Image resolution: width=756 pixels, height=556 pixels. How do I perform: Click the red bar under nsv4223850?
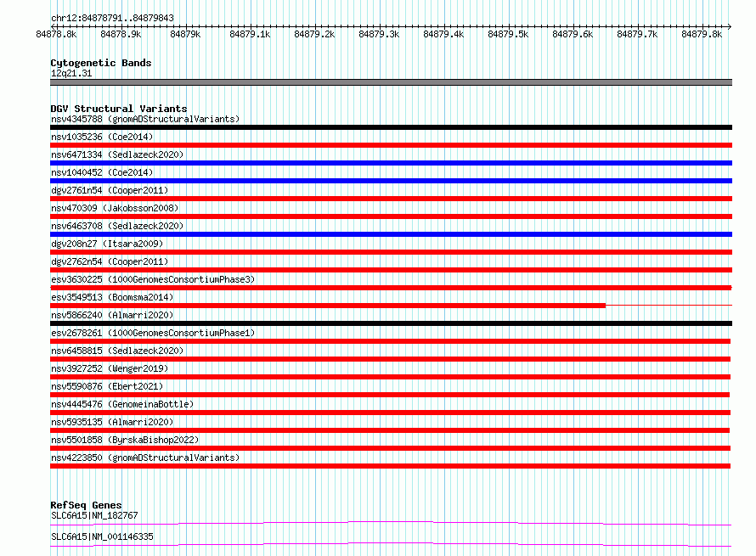tap(391, 466)
